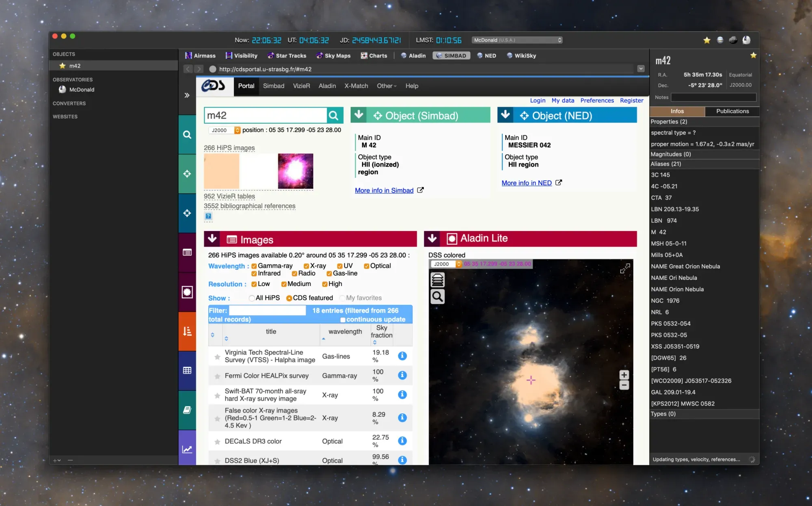Viewport: 812px width, 506px height.
Task: Click the favorite star on m42 info panel
Action: pos(753,55)
